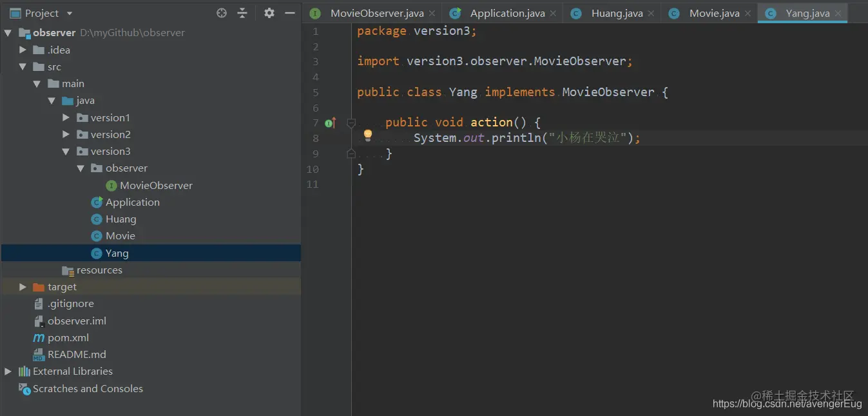Screen dimensions: 868x416
Task: Close the MovieObserver.java tab
Action: click(432, 14)
